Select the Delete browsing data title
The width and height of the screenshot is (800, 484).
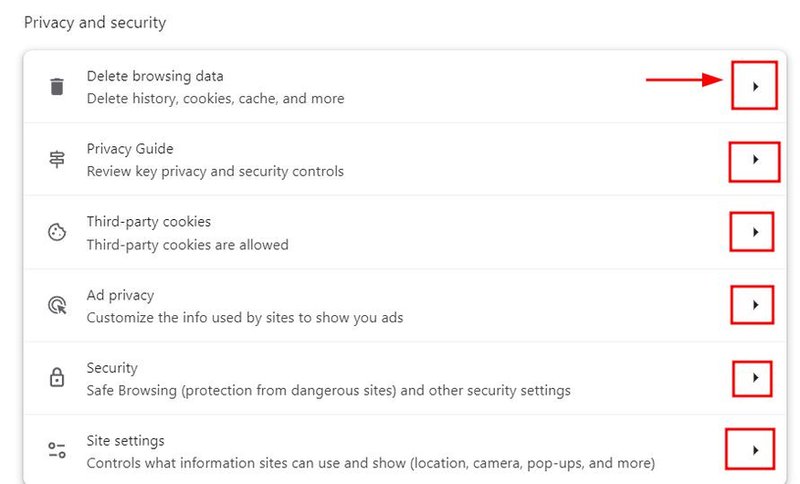pos(155,76)
